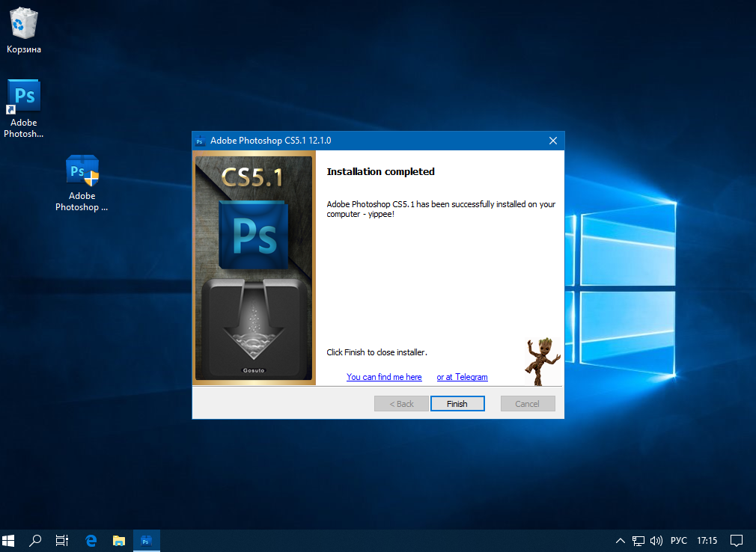756x552 pixels.
Task: Click the CS5.1 Photoshop installer banner image
Action: (254, 268)
